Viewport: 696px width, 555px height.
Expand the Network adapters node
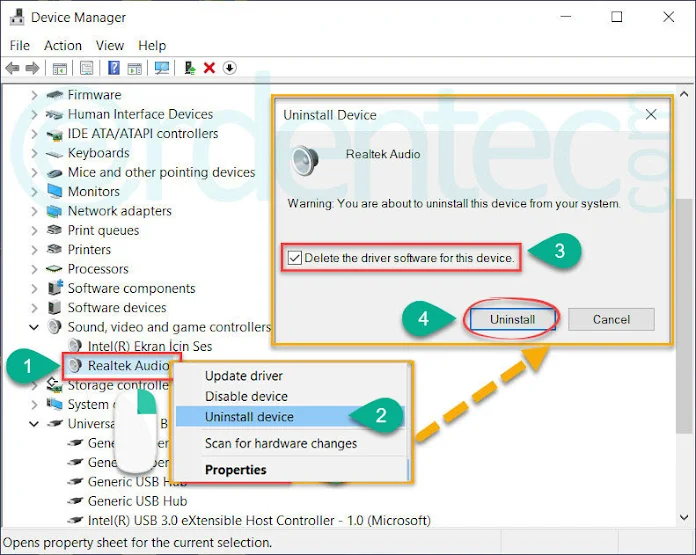coord(34,211)
